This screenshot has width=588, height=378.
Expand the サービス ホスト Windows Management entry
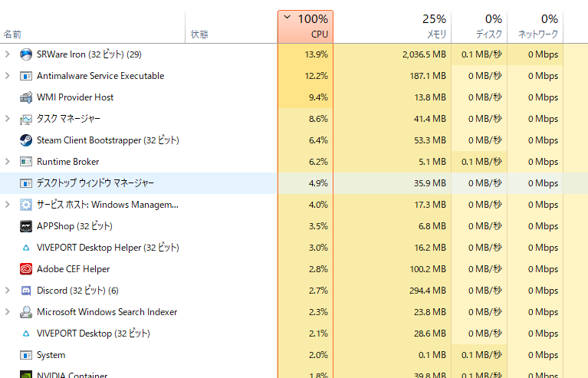[x=8, y=205]
